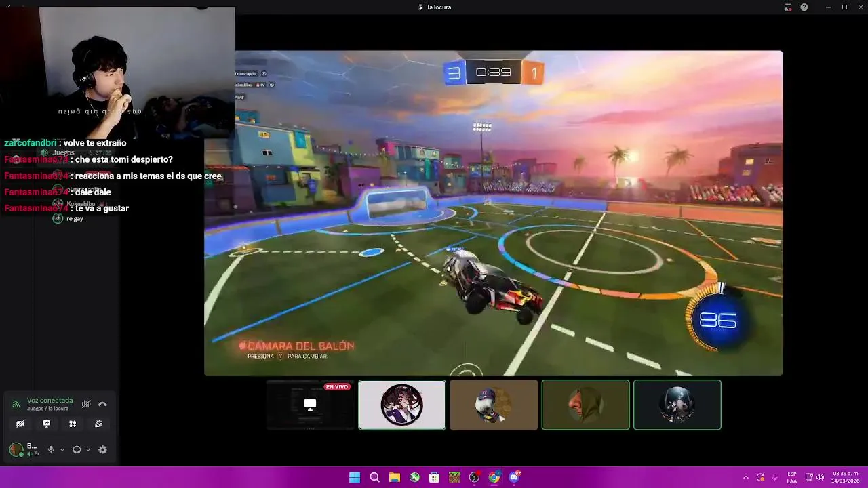Open volume tray icon
The image size is (868, 488).
point(820,477)
